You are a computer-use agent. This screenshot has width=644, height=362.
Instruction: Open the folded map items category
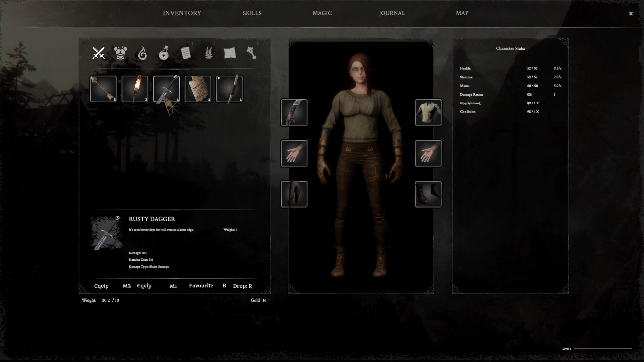point(230,53)
